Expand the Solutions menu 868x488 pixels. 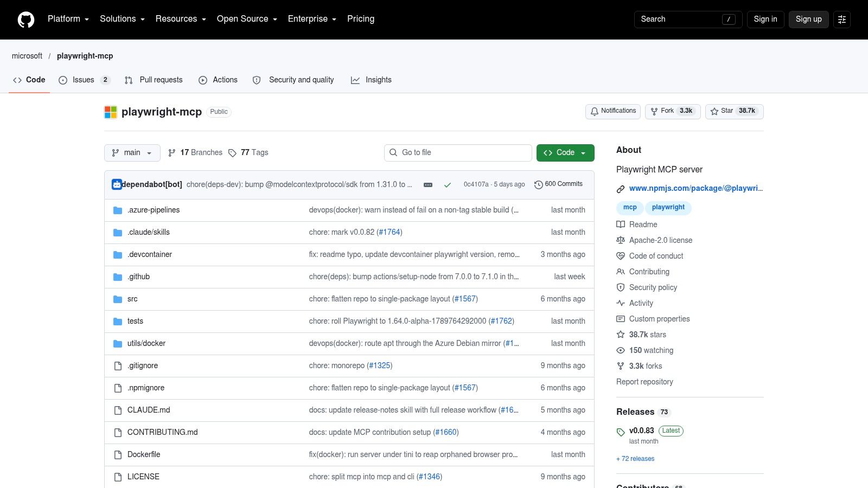[x=122, y=19]
